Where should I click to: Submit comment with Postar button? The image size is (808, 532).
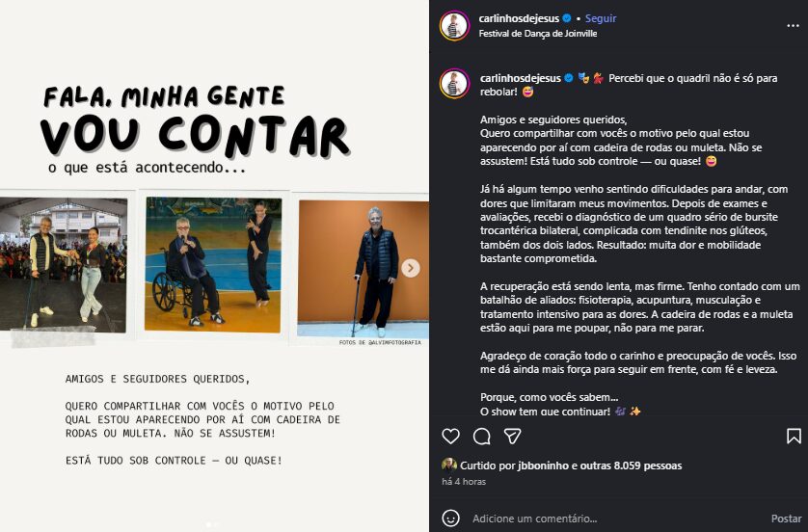(787, 519)
